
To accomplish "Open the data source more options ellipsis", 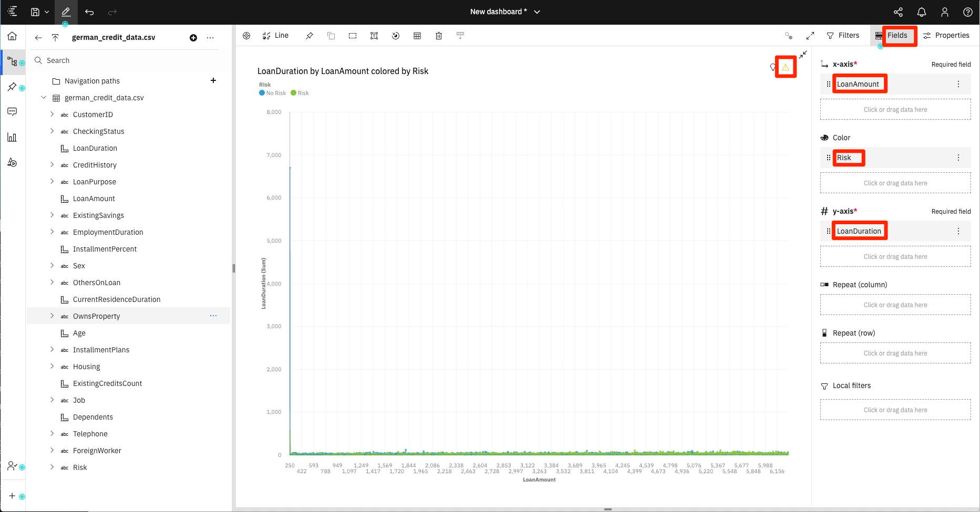I will 210,38.
